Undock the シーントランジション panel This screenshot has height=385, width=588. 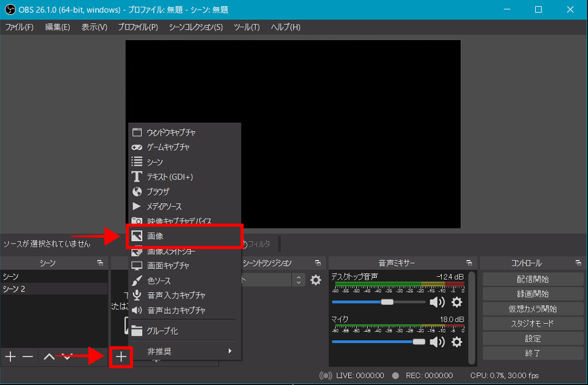tap(318, 263)
